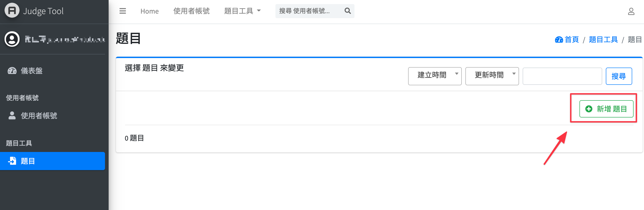Open the user profile icon menu

pos(631,12)
